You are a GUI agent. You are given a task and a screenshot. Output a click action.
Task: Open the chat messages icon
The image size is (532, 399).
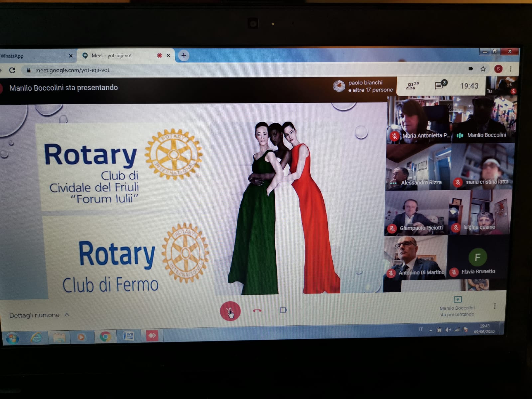[441, 85]
